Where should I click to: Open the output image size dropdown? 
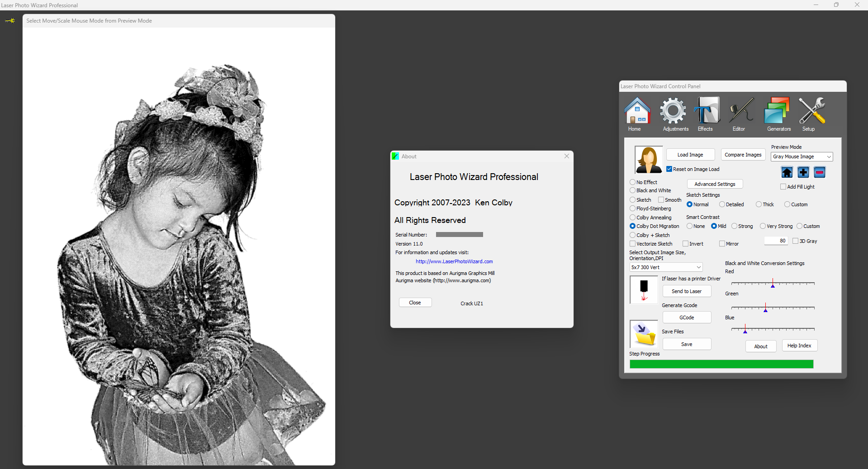pos(666,267)
